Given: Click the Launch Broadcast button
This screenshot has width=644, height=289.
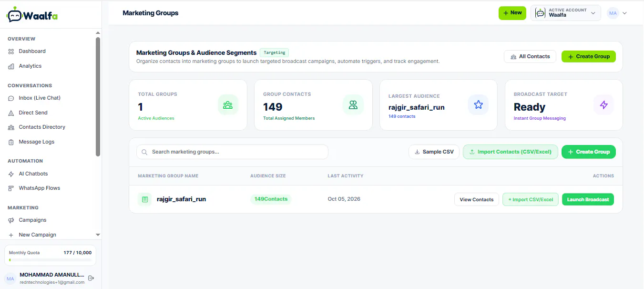Looking at the screenshot, I should 588,199.
